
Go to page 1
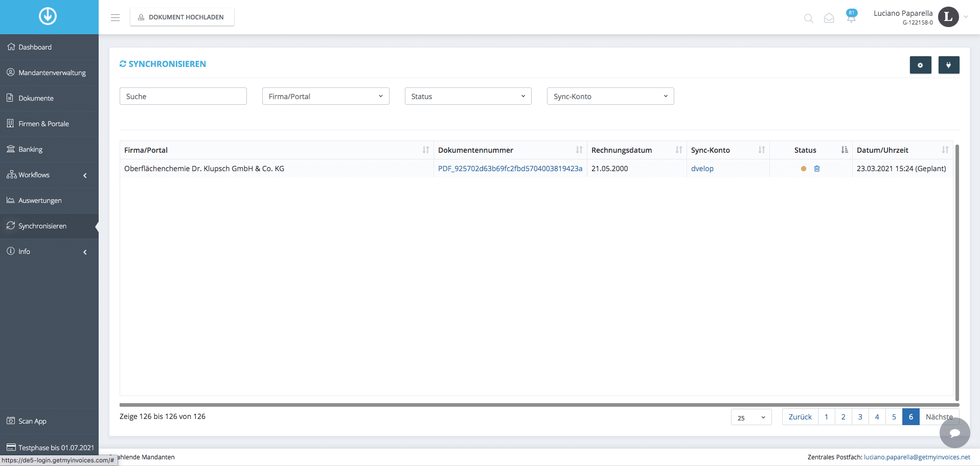pos(826,417)
